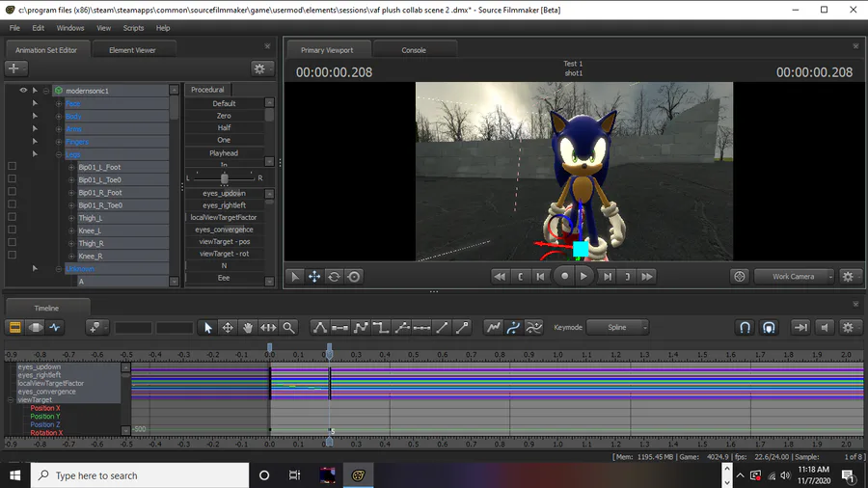
Task: Switch to Graph Editor mode
Action: 55,328
